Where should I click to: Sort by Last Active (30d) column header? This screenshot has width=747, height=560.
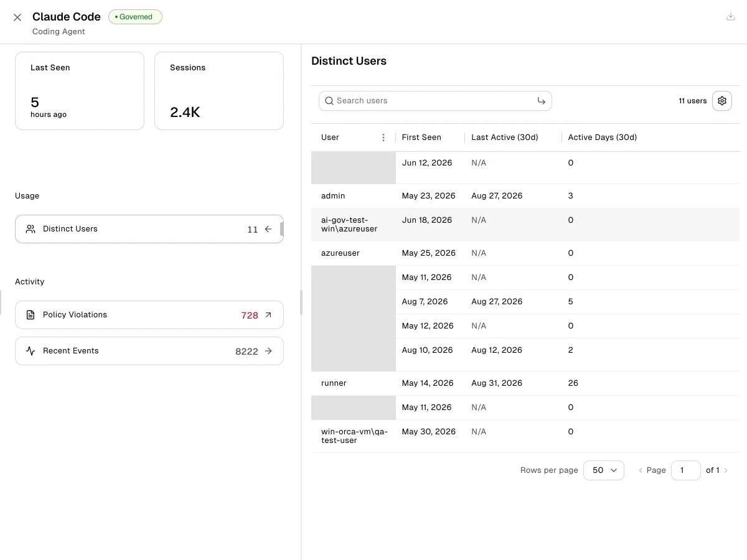point(505,138)
